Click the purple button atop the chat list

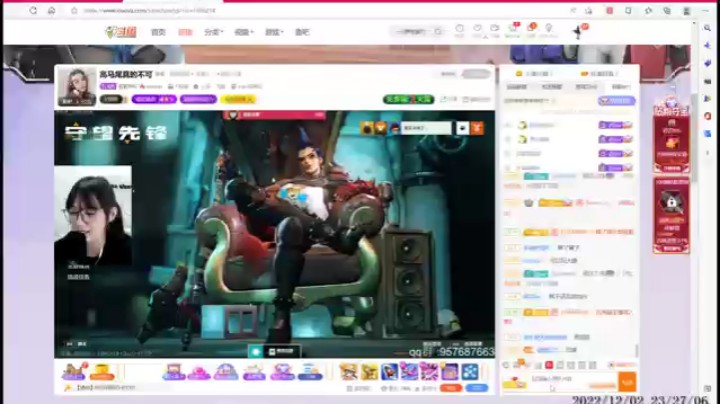coord(616,101)
